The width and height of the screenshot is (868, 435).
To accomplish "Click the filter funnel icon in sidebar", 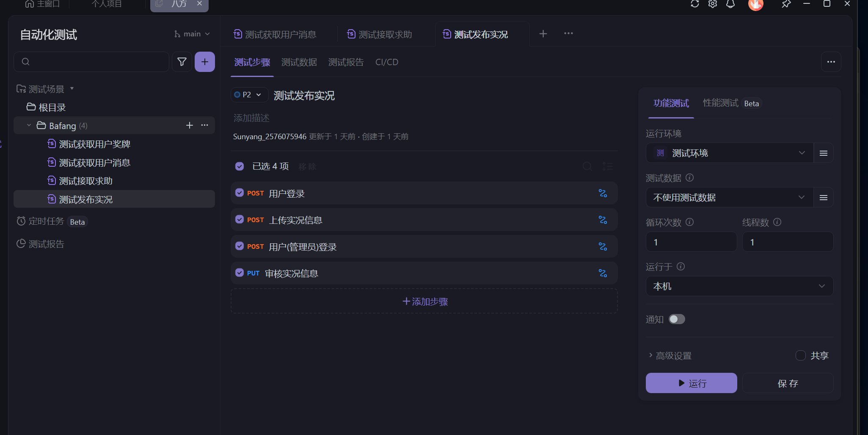I will pos(182,62).
